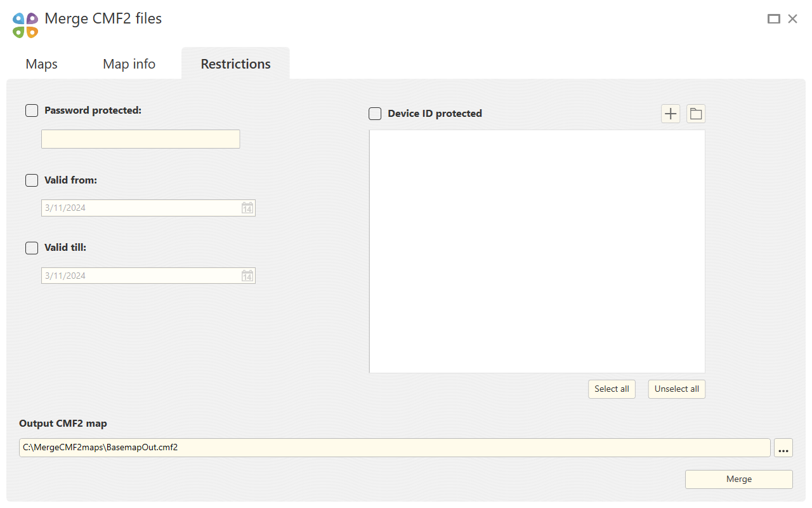Image resolution: width=812 pixels, height=508 pixels.
Task: Open the Valid from calendar picker
Action: 247,208
